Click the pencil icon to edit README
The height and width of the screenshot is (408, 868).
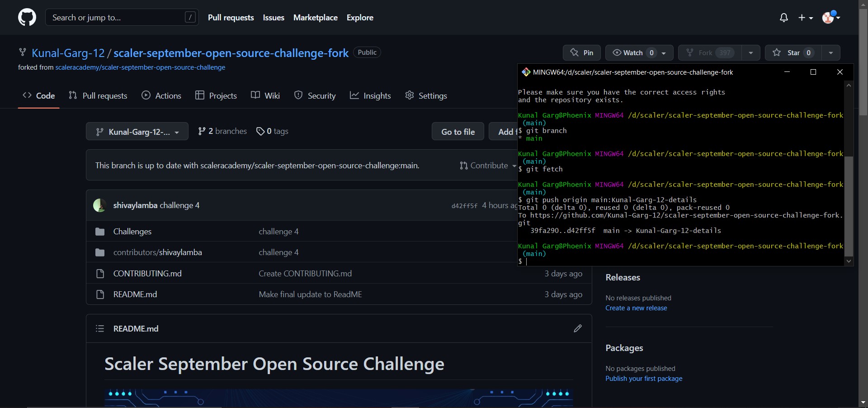(578, 328)
